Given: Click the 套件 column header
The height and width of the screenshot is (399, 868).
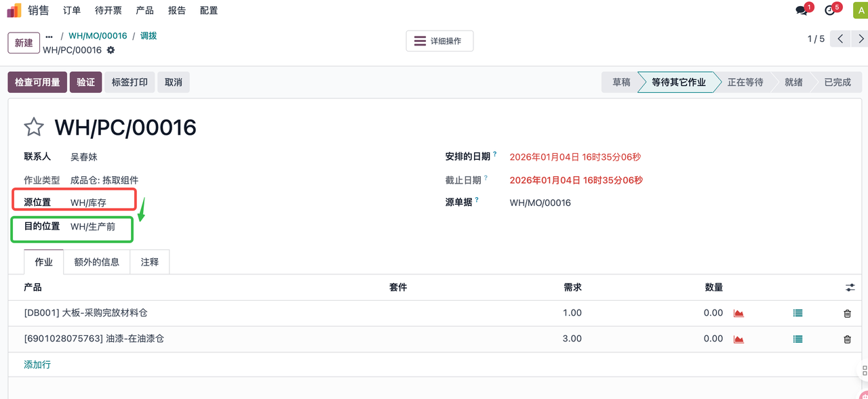Looking at the screenshot, I should coord(398,287).
